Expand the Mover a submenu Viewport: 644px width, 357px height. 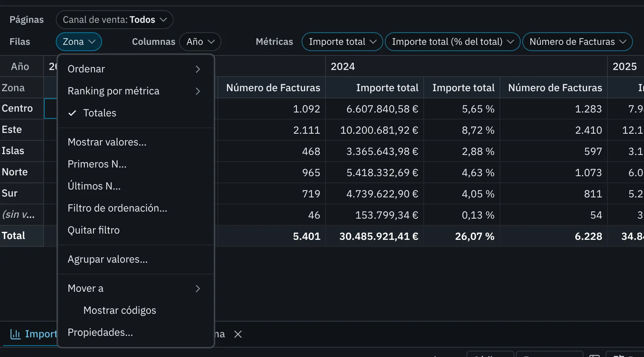tap(135, 289)
